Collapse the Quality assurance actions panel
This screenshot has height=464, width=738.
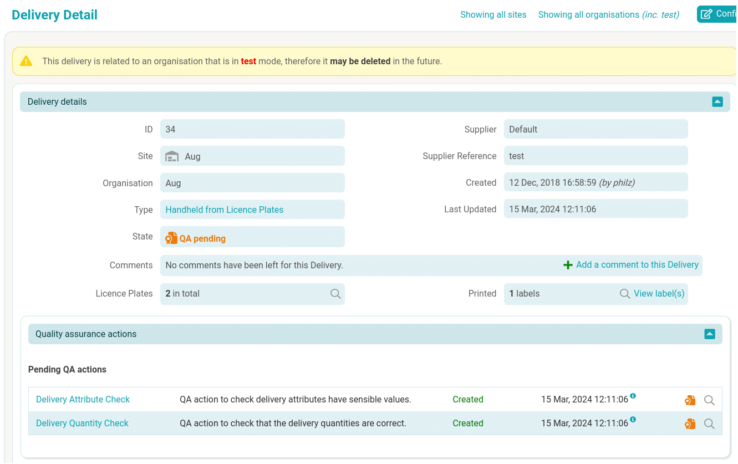[709, 334]
